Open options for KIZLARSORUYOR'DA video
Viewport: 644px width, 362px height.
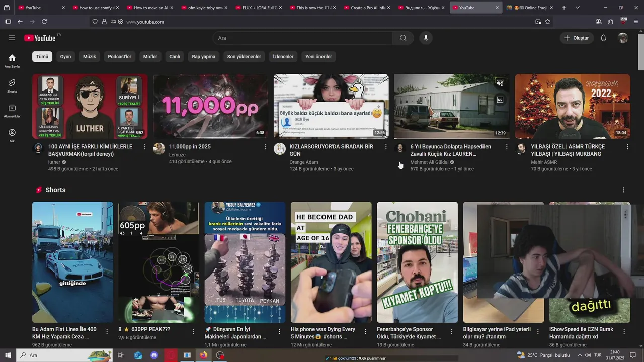[x=386, y=147]
